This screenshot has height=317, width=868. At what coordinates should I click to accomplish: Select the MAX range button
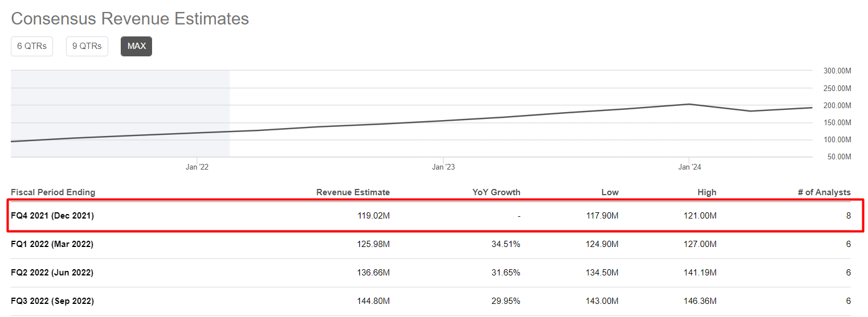click(137, 46)
